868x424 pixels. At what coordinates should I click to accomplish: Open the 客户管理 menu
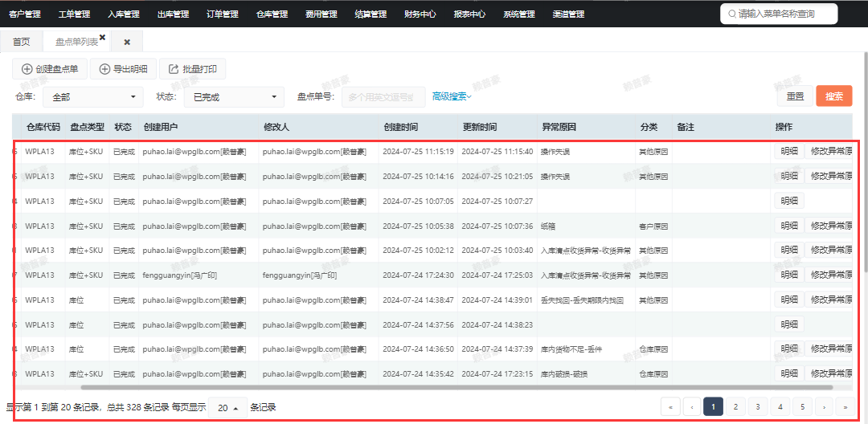(25, 14)
